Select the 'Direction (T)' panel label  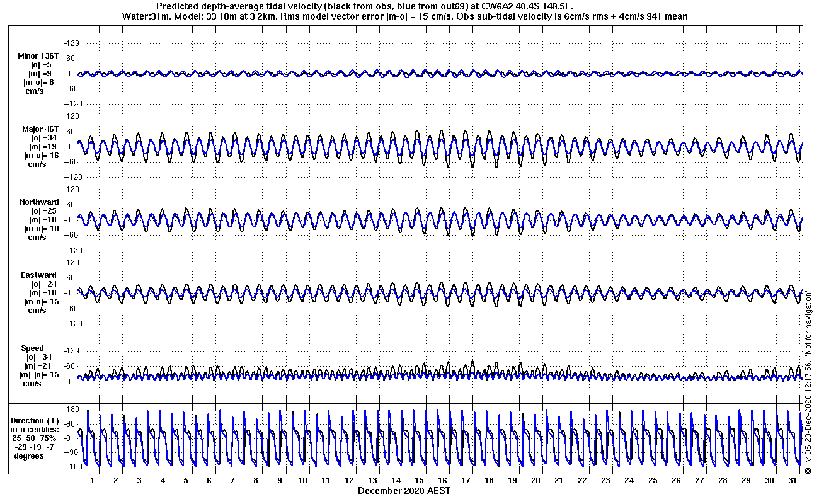point(36,420)
